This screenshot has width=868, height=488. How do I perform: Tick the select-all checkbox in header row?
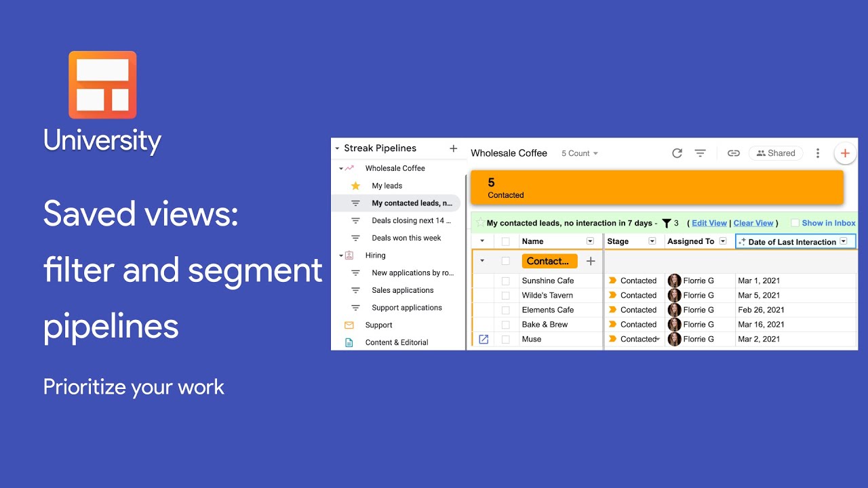505,241
